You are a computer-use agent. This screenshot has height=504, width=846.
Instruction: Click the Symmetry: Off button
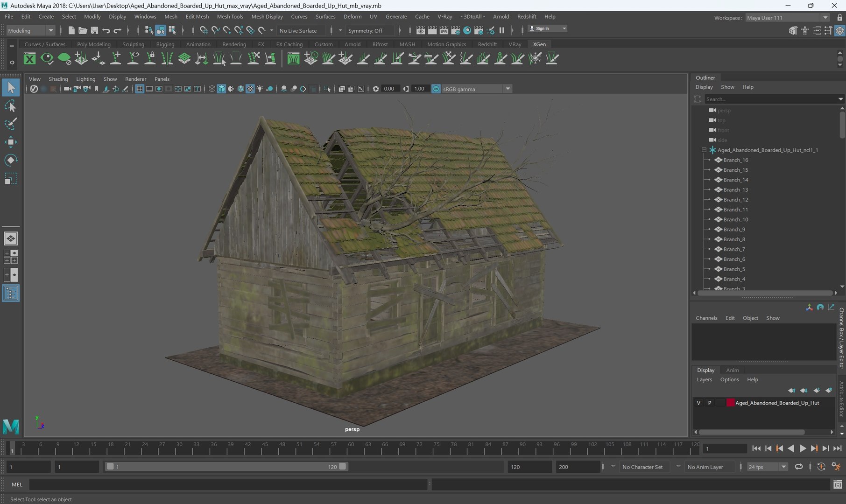point(370,30)
